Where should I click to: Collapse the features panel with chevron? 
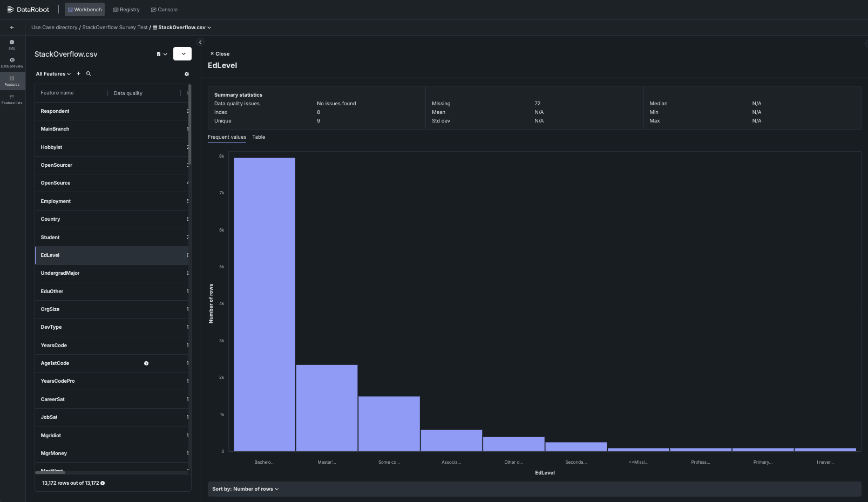[200, 42]
